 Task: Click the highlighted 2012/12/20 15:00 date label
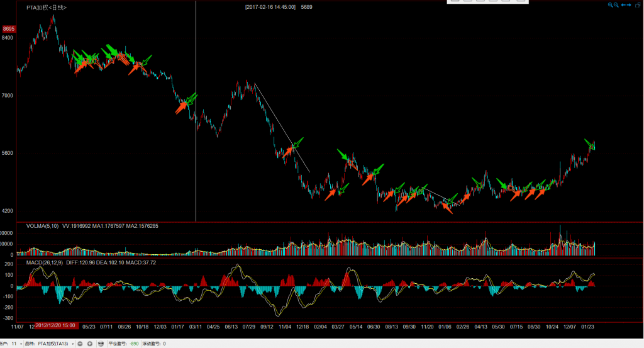coord(55,326)
